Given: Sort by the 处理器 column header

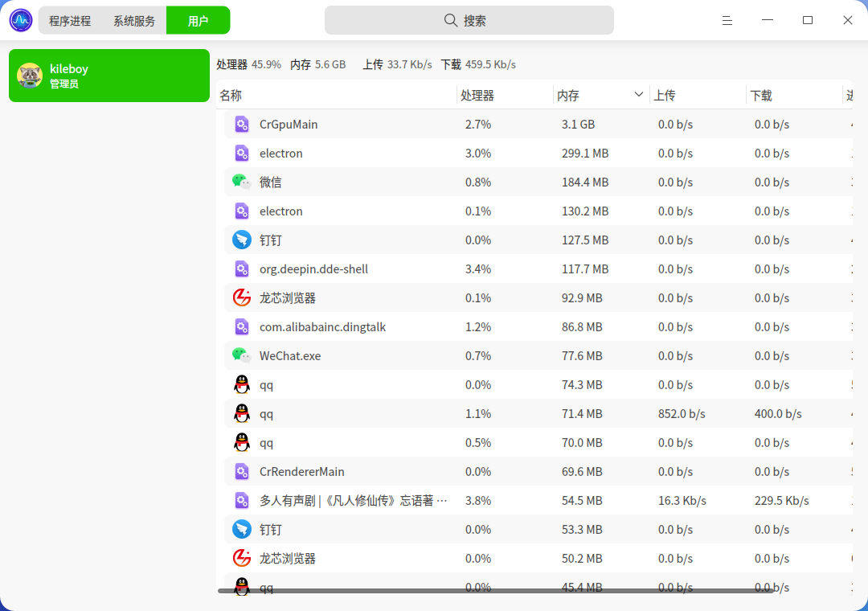Looking at the screenshot, I should coord(505,96).
